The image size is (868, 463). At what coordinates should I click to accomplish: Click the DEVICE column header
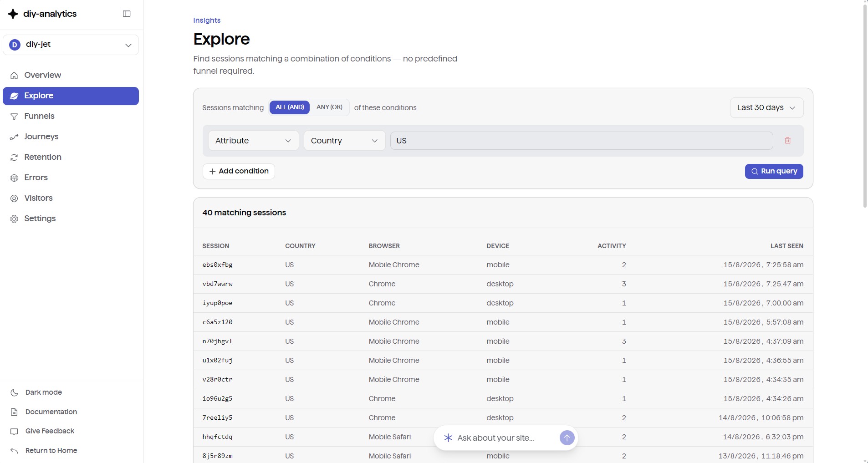[x=498, y=246]
